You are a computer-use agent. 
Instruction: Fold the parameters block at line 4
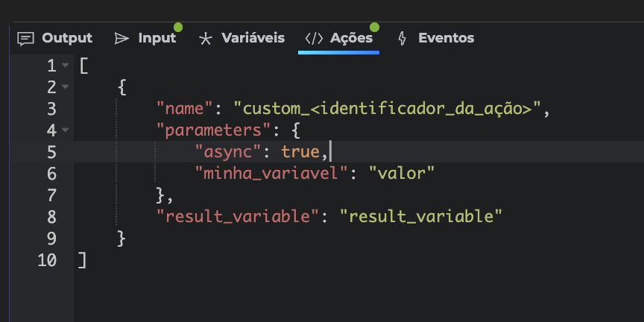pos(65,130)
